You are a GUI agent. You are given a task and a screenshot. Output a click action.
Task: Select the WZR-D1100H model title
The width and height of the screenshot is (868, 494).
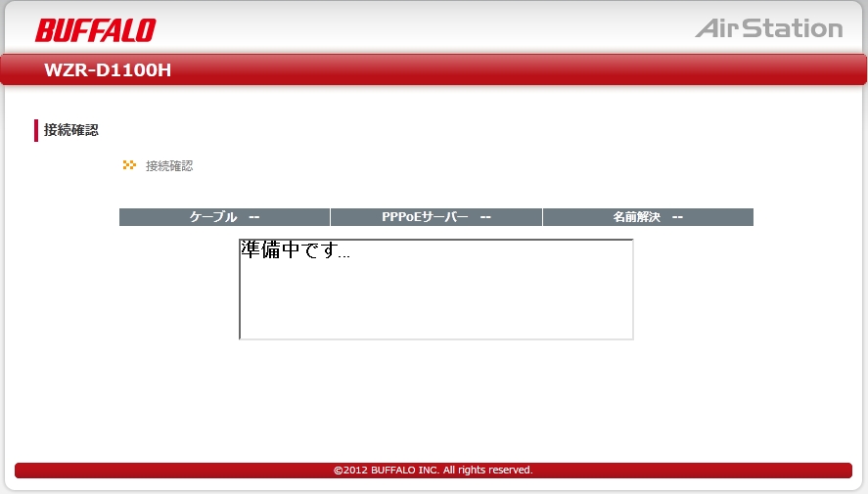click(108, 70)
